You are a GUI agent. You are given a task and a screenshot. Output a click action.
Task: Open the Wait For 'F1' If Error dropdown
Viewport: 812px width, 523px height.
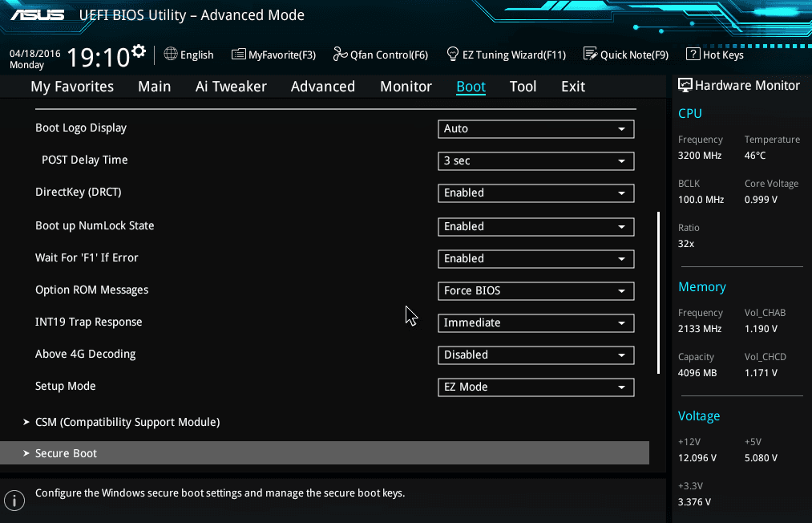tap(536, 259)
